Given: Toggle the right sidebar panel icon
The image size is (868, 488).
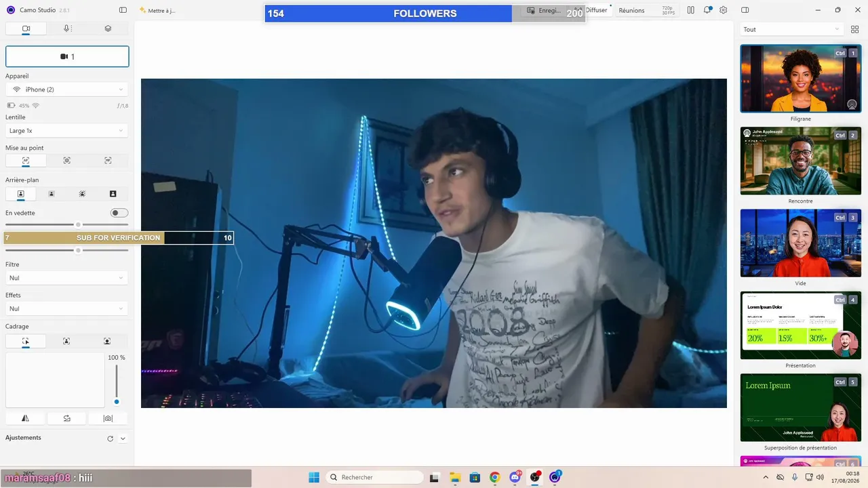Looking at the screenshot, I should click(x=745, y=10).
